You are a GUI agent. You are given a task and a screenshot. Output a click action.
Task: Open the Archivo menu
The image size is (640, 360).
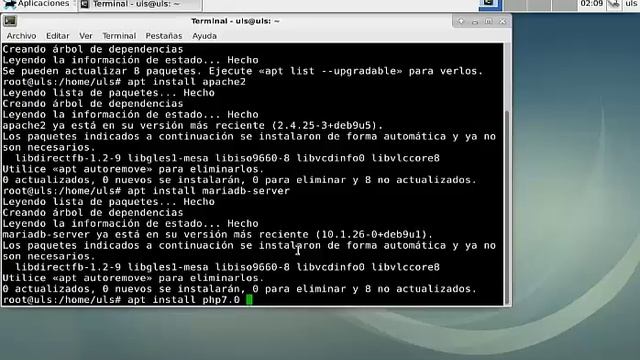(21, 36)
